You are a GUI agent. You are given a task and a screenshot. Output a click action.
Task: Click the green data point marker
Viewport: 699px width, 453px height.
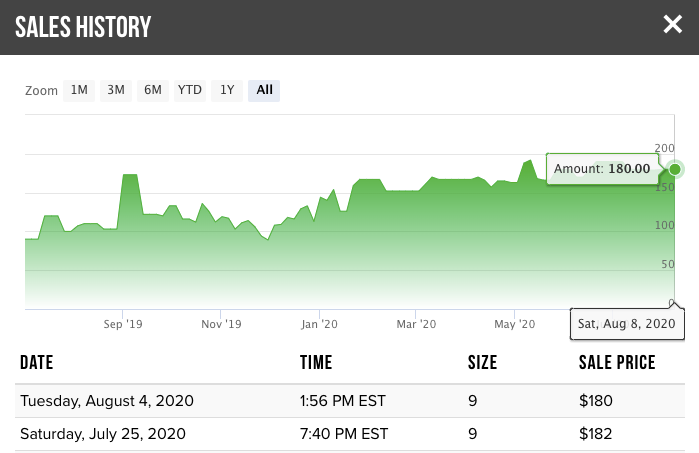tap(675, 169)
